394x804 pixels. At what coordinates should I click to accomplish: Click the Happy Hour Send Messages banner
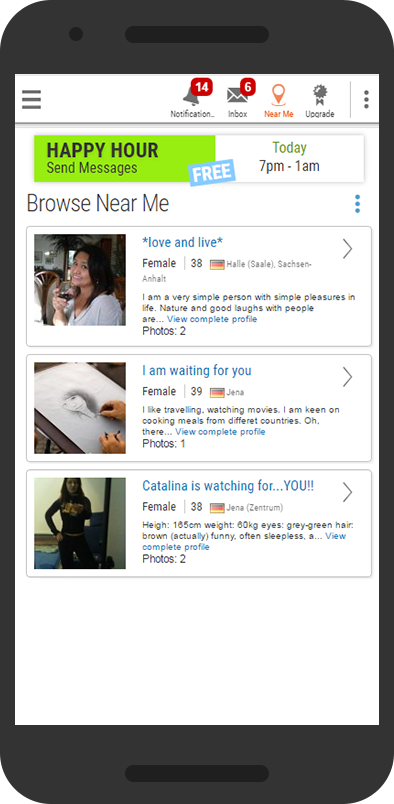[199, 158]
